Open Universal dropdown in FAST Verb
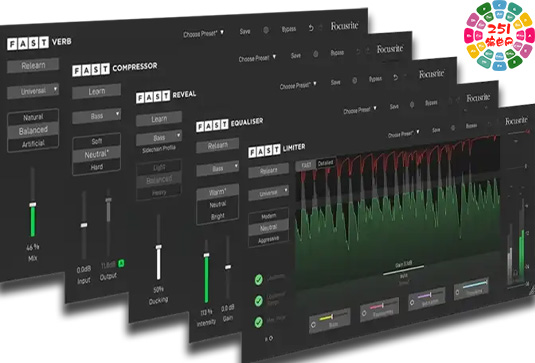The image size is (535, 363). [x=33, y=91]
